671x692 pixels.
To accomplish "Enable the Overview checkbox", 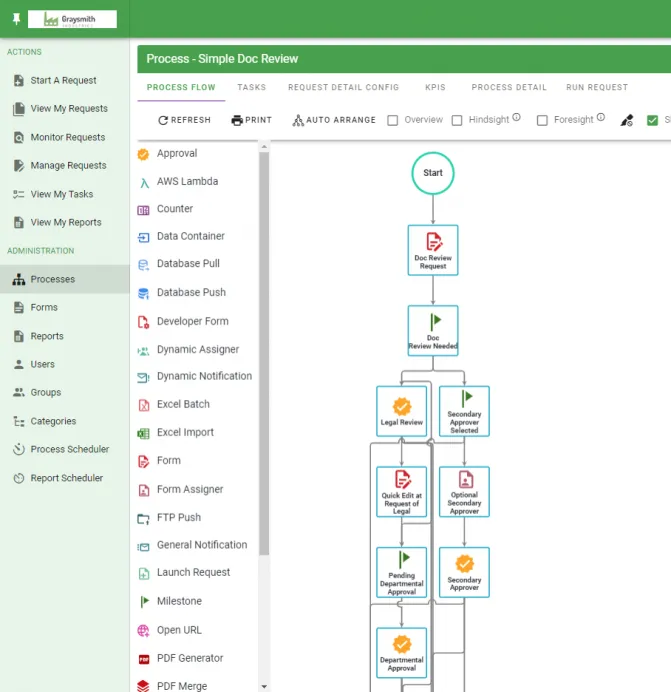I will click(393, 120).
